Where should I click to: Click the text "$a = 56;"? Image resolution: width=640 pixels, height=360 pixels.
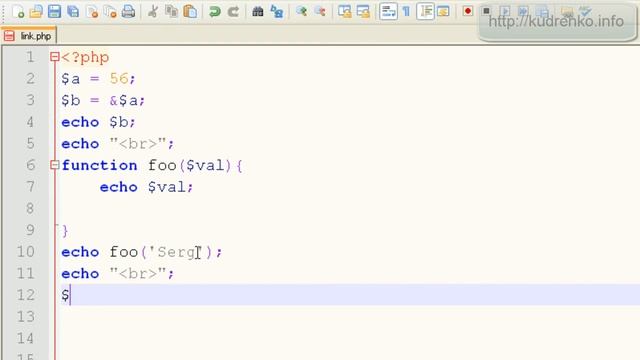tap(98, 78)
